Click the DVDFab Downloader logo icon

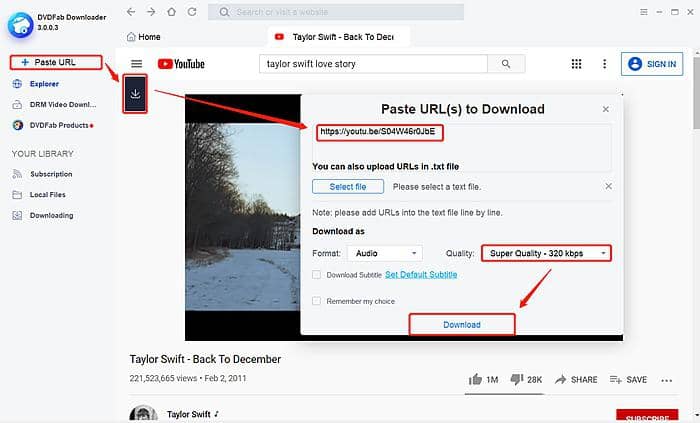21,25
